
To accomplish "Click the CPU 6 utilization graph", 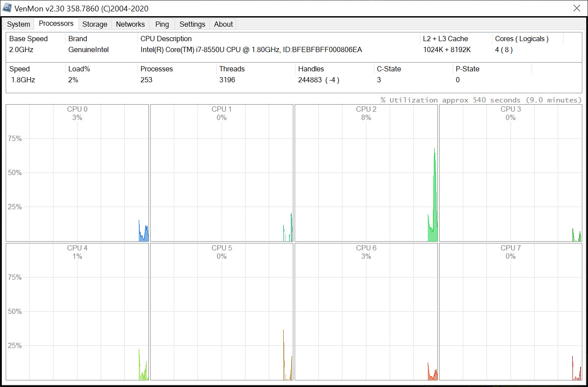I will click(x=366, y=312).
